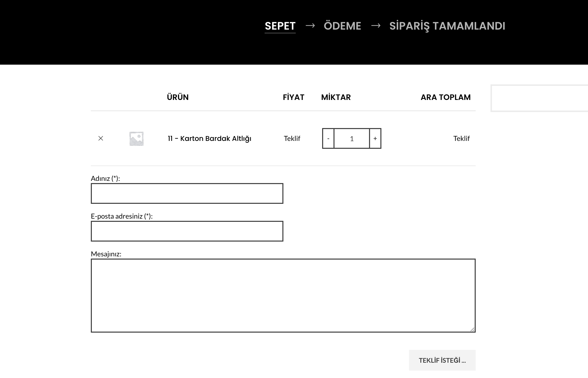Go to the SEPET step
Viewport: 588px width, 378px height.
(280, 26)
